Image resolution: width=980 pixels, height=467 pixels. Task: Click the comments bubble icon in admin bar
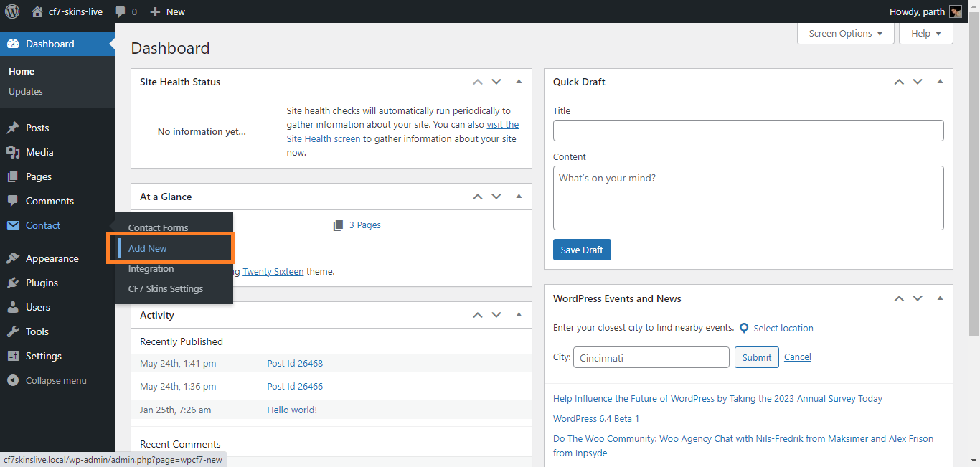[120, 12]
